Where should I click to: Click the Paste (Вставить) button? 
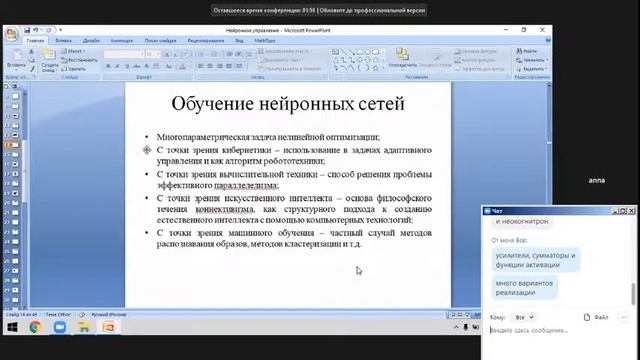click(16, 59)
